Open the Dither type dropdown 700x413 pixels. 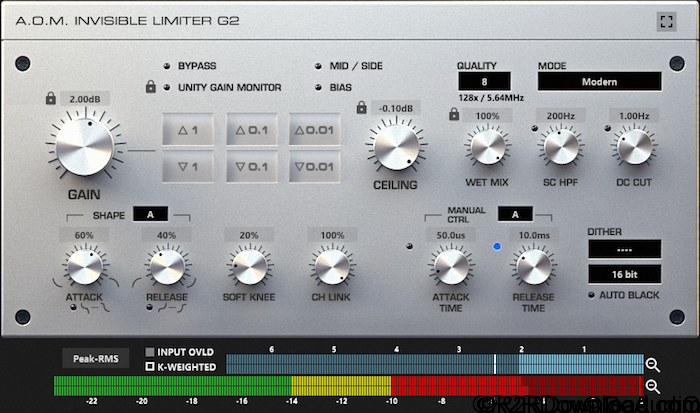coord(625,249)
